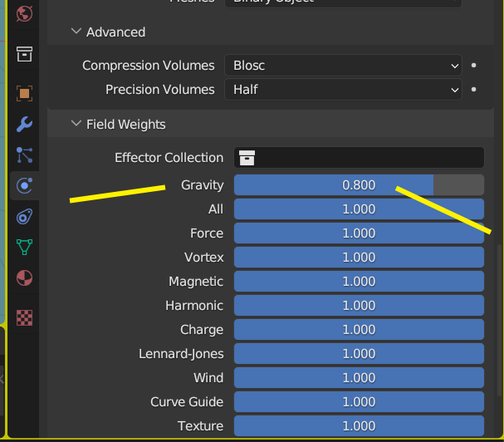Open the Physics properties tab
This screenshot has height=442, width=504.
pos(24,185)
